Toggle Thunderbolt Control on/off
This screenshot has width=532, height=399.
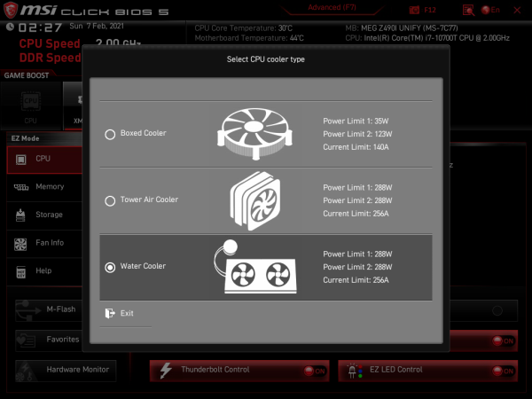315,371
